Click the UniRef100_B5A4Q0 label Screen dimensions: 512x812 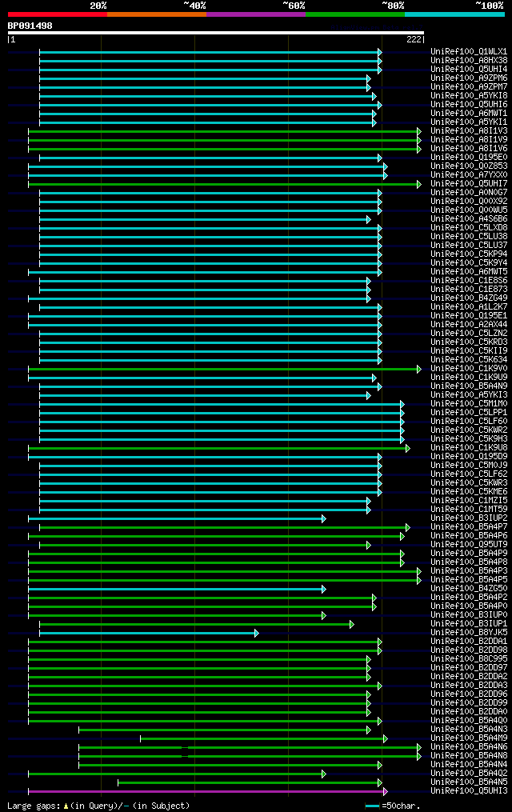pos(469,721)
